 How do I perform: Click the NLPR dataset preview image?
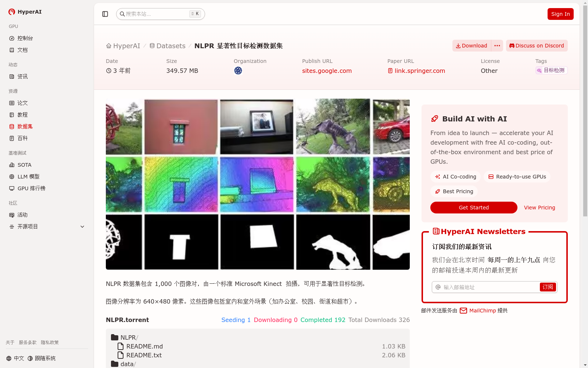click(258, 184)
